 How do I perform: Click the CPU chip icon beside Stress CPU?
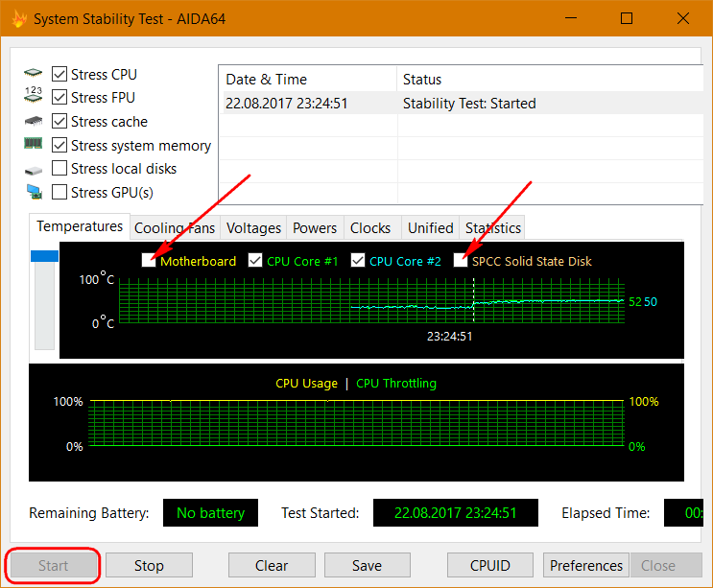34,73
